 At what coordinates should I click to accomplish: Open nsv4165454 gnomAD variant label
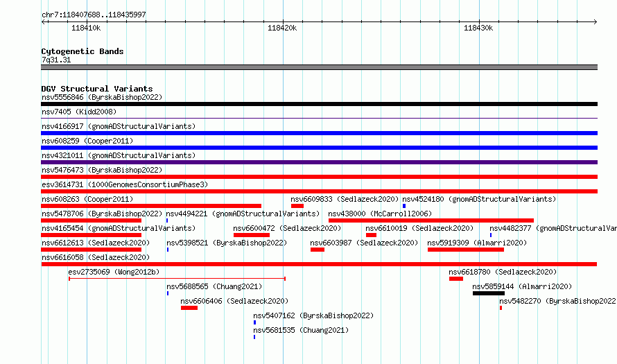point(119,228)
